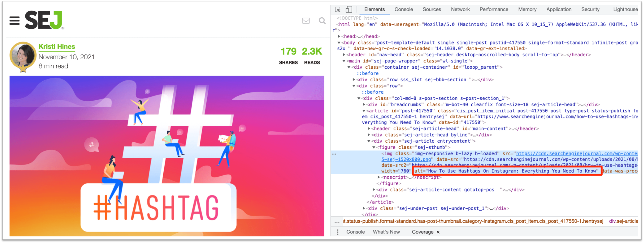Screen dimensions: 644x243
Task: Toggle the device toolbar icon
Action: [x=349, y=10]
